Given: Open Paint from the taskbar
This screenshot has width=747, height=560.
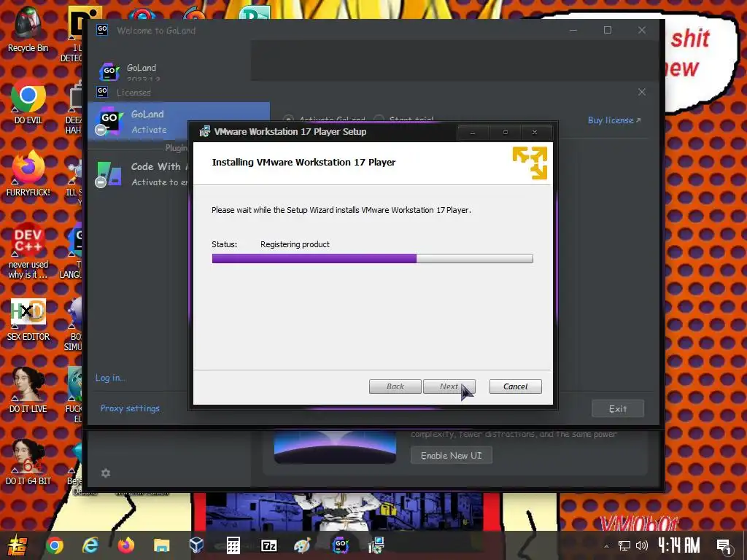Looking at the screenshot, I should [302, 545].
